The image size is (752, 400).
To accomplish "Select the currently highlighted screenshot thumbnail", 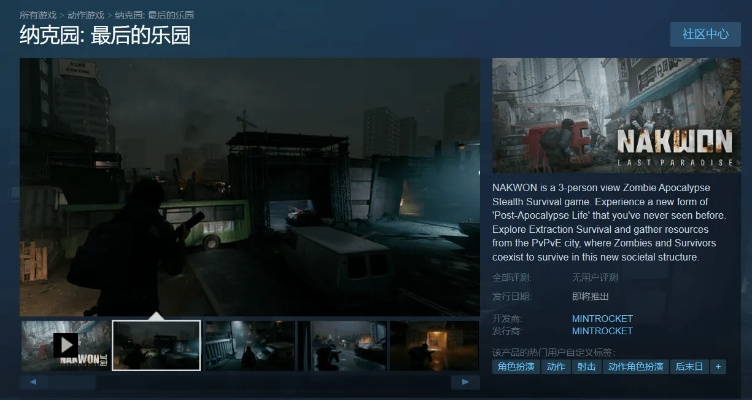I will (x=157, y=345).
